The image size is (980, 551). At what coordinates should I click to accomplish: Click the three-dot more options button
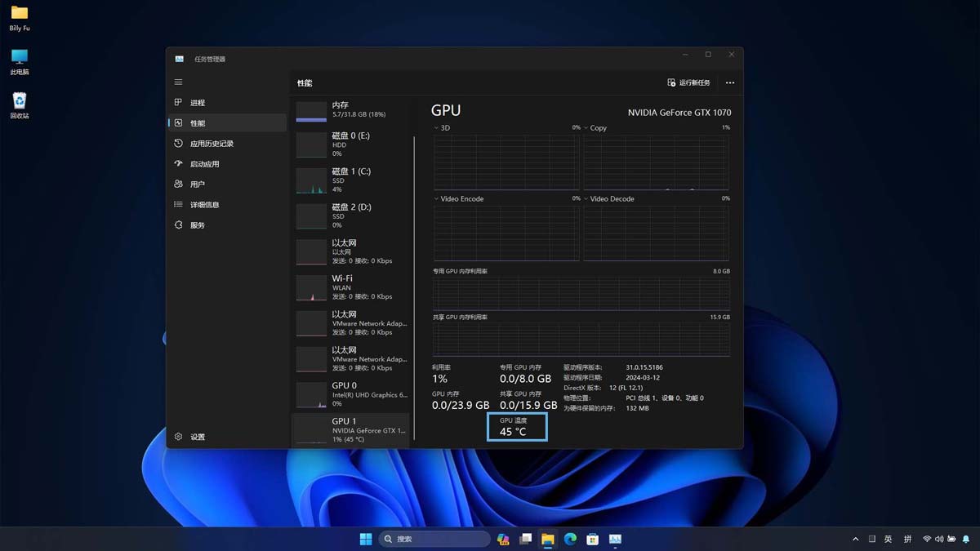pyautogui.click(x=729, y=83)
